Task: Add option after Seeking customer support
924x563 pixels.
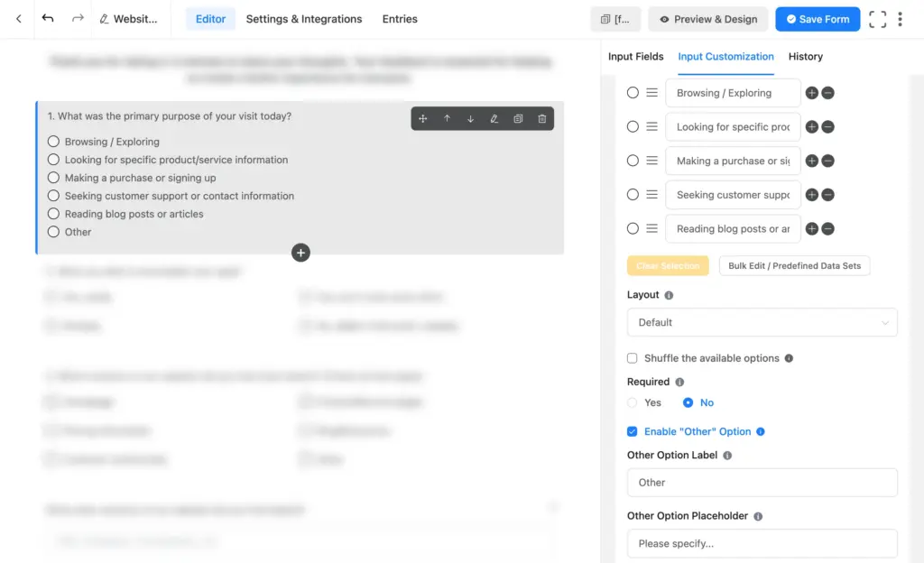Action: point(811,195)
